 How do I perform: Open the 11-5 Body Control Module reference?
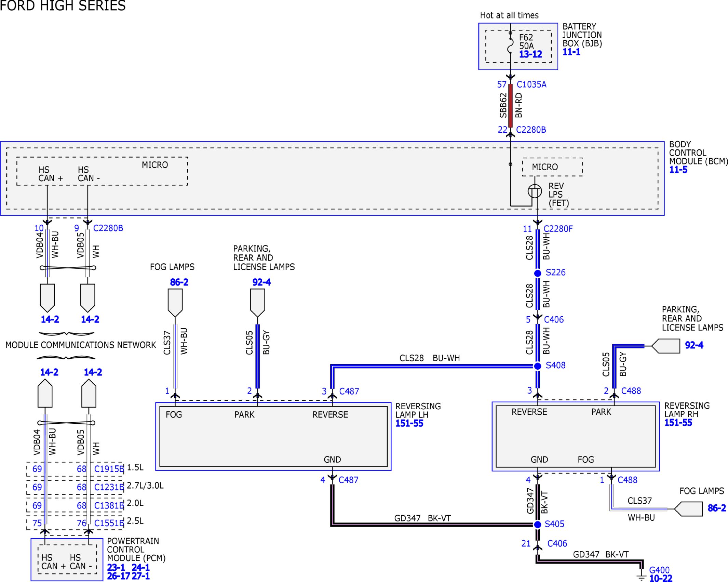click(x=678, y=170)
